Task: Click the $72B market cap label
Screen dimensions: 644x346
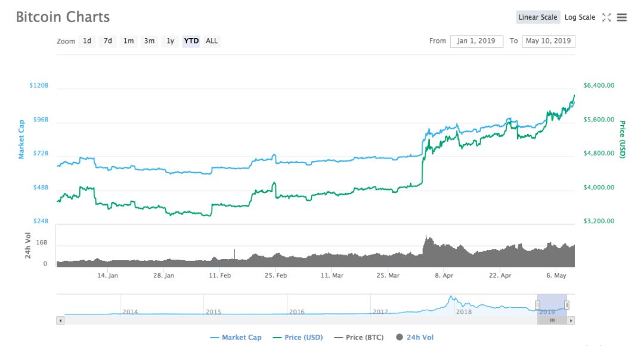Action: [41, 153]
